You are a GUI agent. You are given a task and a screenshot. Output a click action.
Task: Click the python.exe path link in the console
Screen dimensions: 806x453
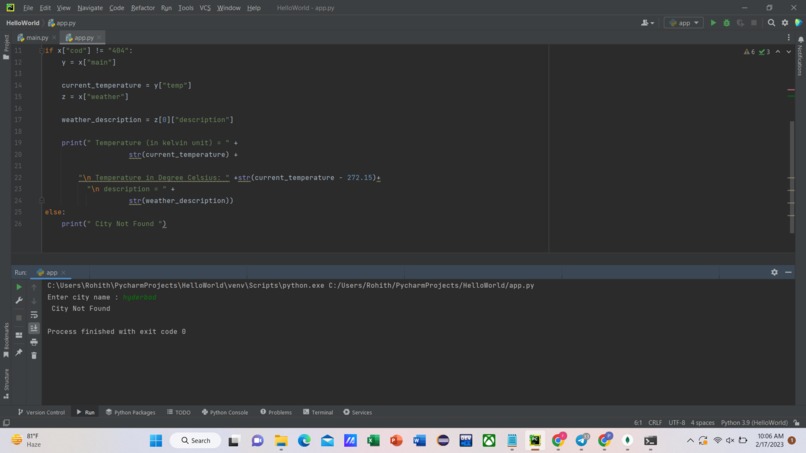[x=187, y=285]
